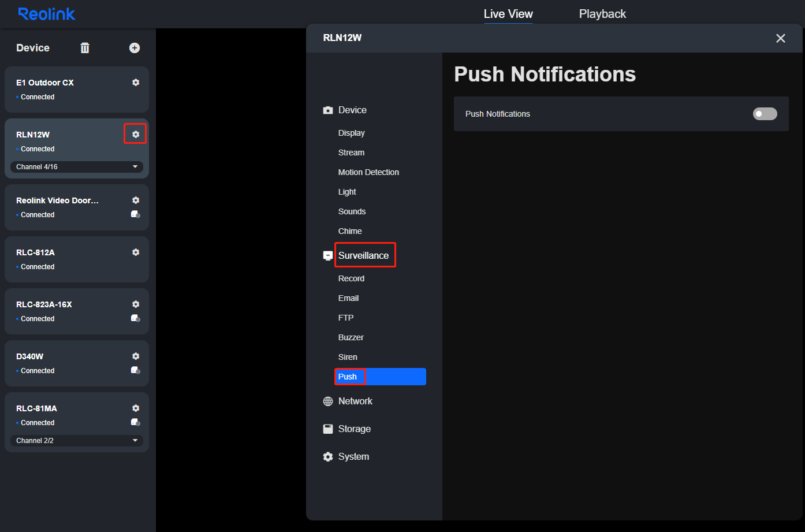Image resolution: width=805 pixels, height=532 pixels.
Task: Switch to the Playback tab
Action: point(602,14)
